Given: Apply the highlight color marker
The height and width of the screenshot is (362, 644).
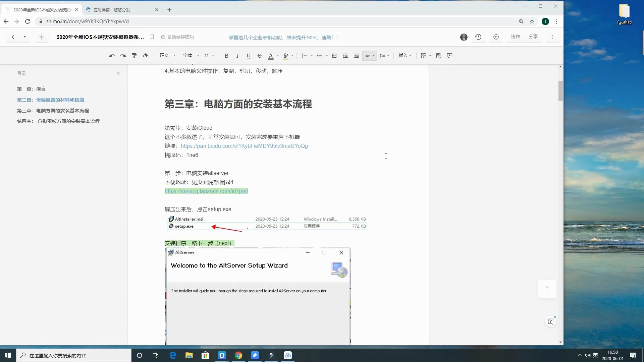Looking at the screenshot, I should tap(286, 56).
